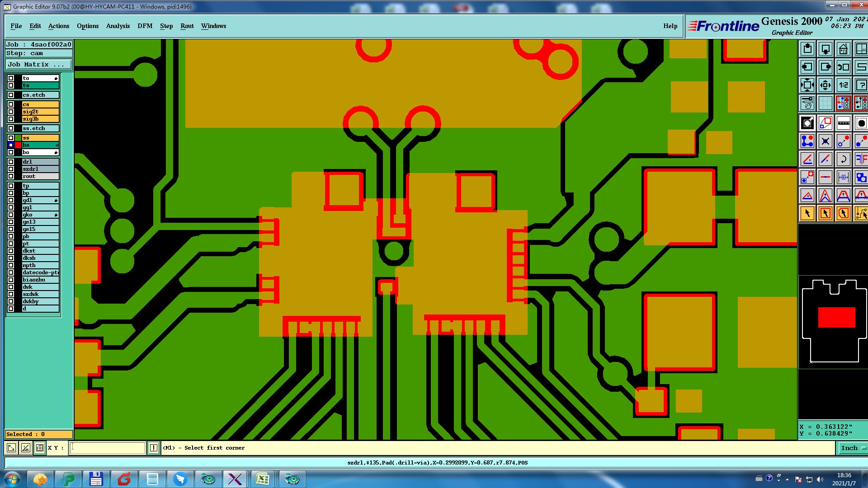Click the question mark help icon

click(x=861, y=85)
